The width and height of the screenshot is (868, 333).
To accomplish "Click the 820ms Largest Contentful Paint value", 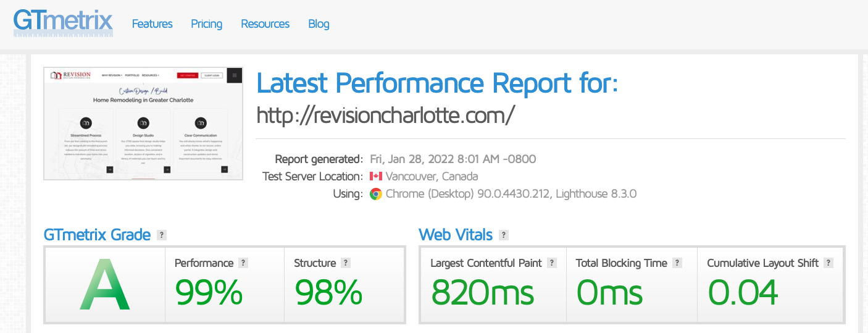I will 483,292.
